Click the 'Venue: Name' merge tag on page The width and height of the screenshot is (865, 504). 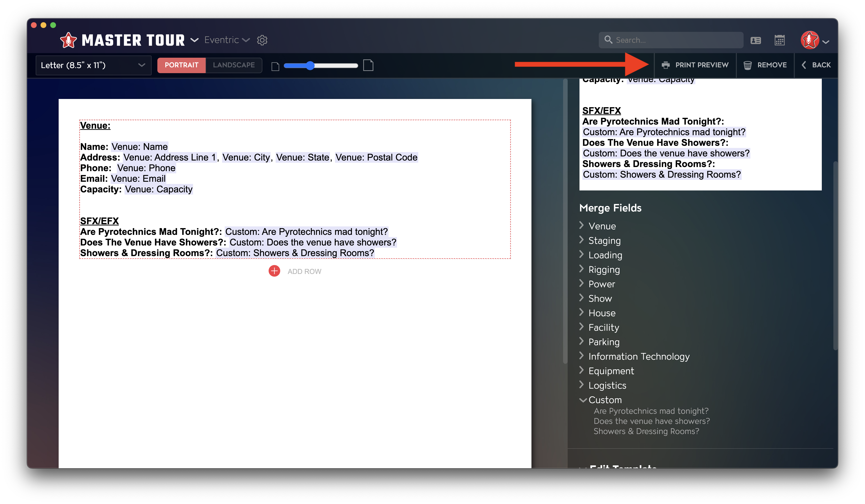point(140,147)
